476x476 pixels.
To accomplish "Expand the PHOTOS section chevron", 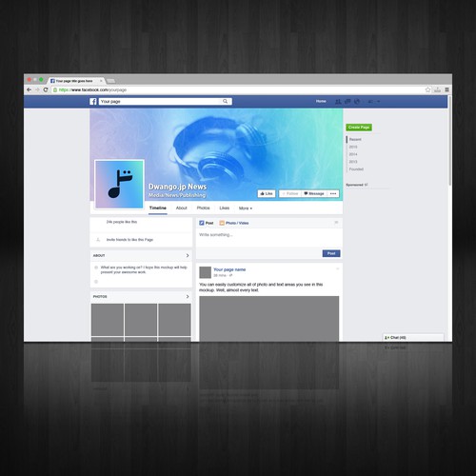I will pos(188,296).
